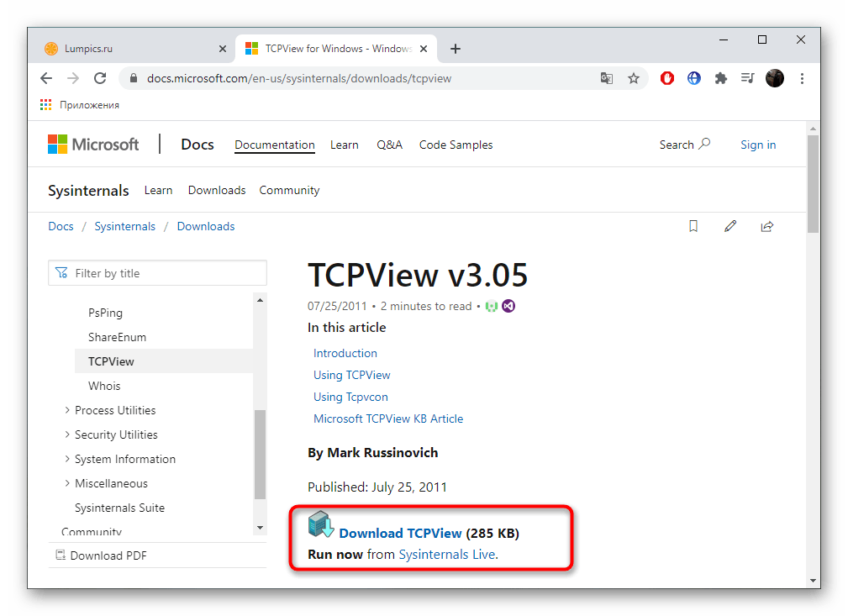Open Learn in the Sysinternals navigation

[159, 191]
